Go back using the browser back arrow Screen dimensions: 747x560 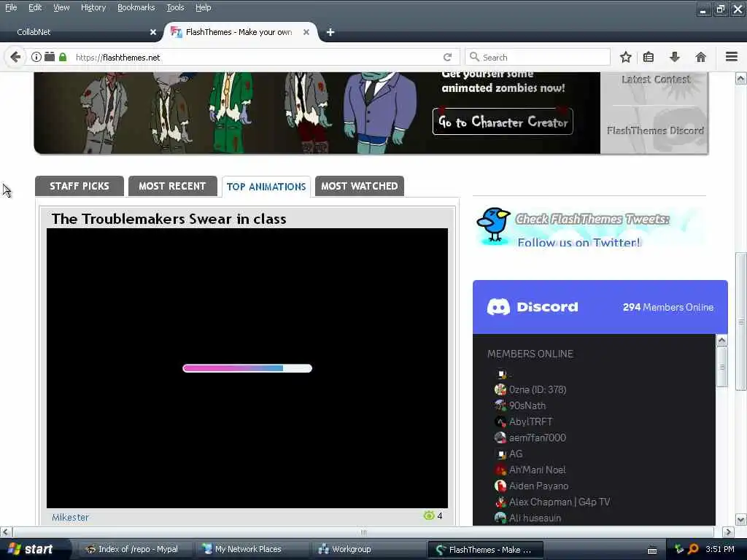coord(15,57)
